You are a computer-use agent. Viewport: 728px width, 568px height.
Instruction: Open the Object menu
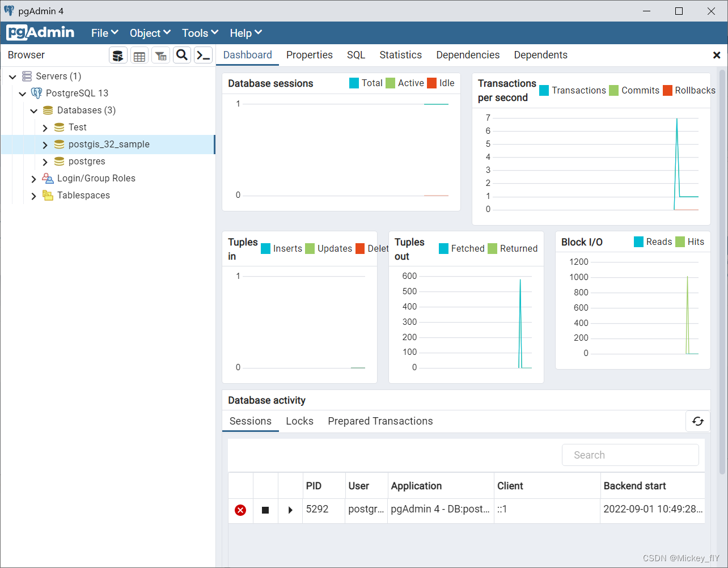[150, 33]
